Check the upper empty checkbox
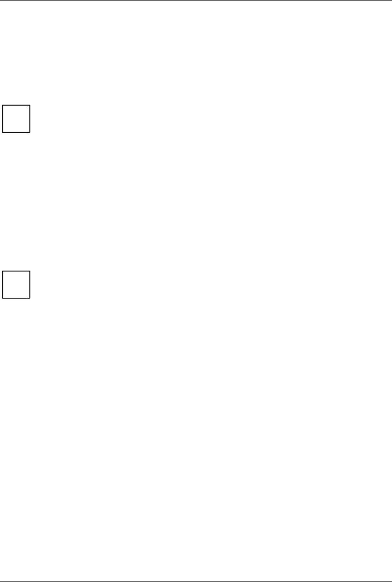 pos(16,119)
